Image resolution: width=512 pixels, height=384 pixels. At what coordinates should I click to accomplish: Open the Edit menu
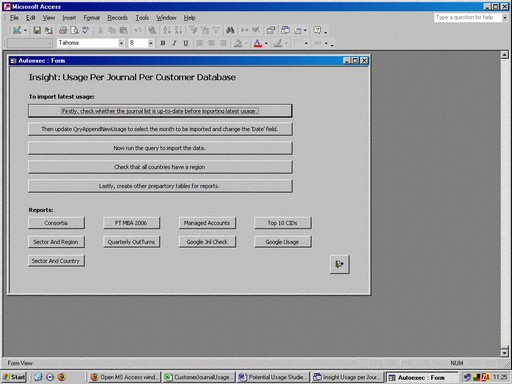[x=31, y=18]
